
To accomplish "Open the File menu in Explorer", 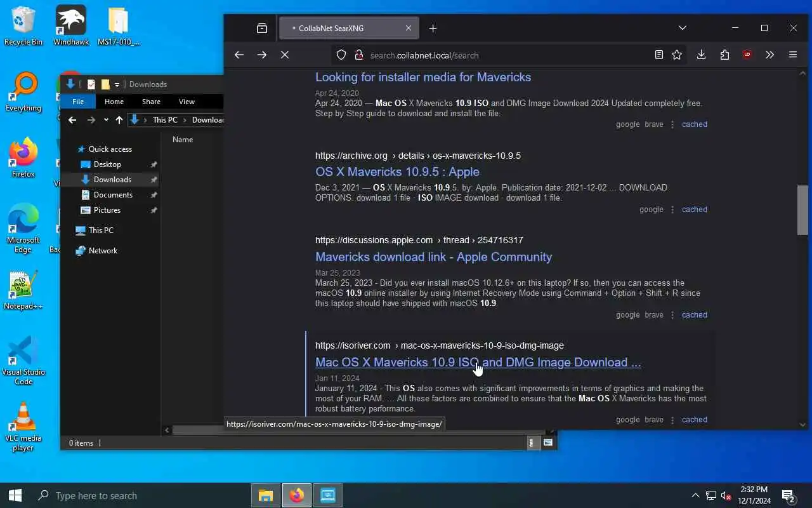I will pos(78,102).
